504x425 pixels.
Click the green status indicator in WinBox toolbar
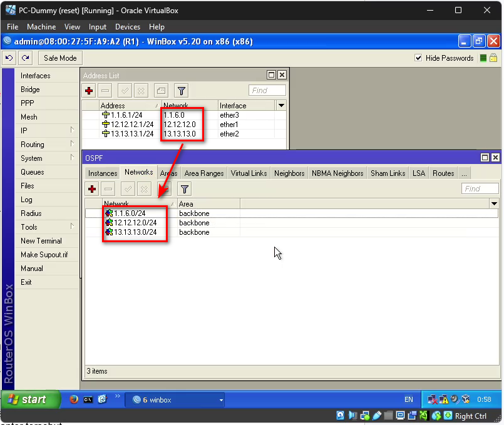[x=483, y=58]
